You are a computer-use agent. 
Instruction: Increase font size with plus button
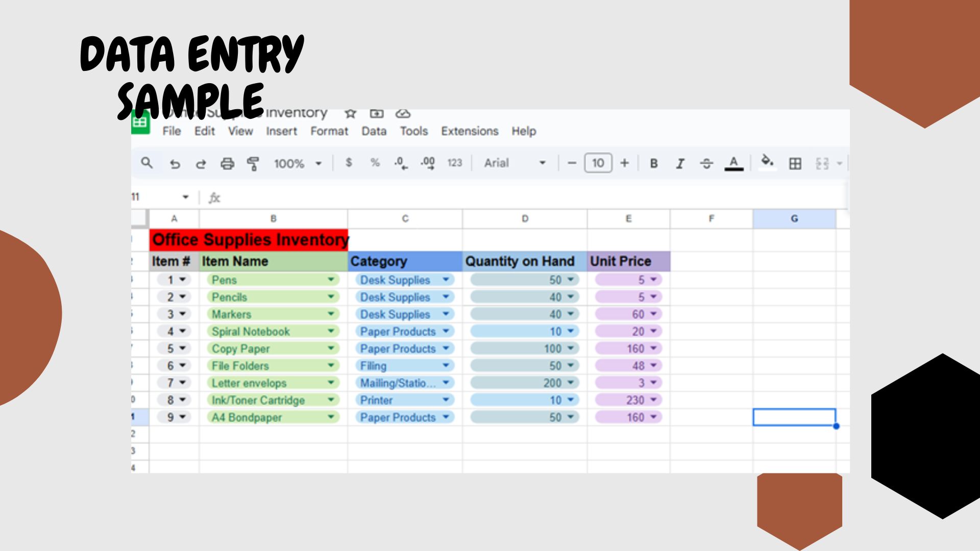click(x=624, y=163)
